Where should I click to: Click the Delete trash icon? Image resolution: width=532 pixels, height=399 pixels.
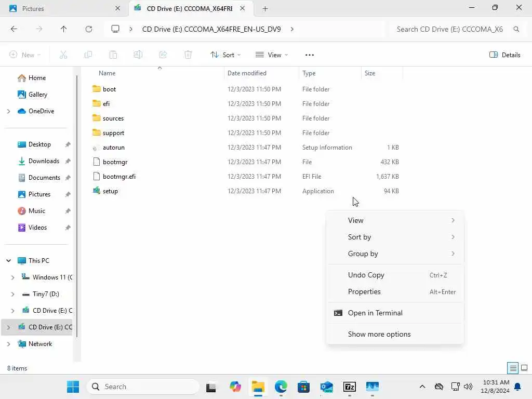click(x=188, y=55)
